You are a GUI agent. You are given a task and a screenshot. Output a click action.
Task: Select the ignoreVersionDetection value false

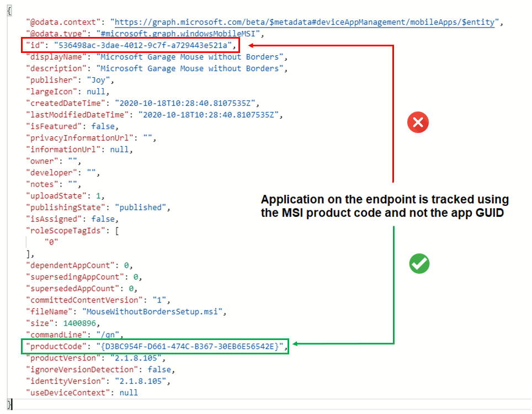[x=159, y=369]
